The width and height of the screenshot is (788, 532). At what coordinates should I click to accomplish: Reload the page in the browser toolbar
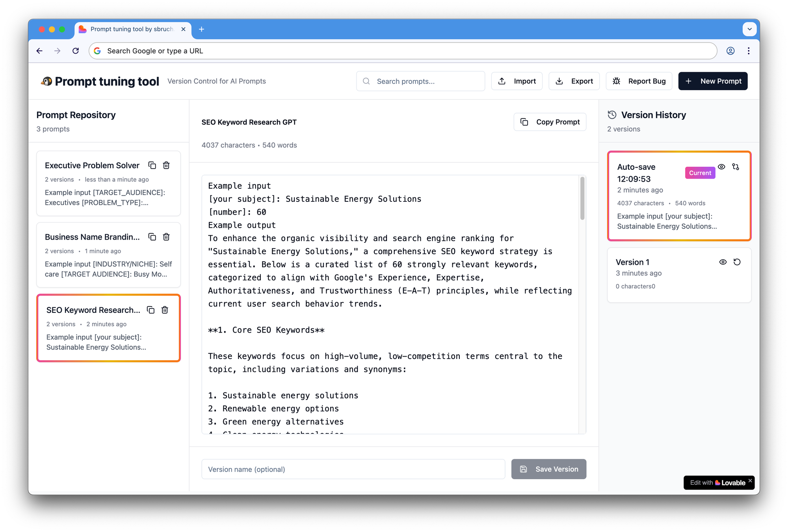point(76,51)
